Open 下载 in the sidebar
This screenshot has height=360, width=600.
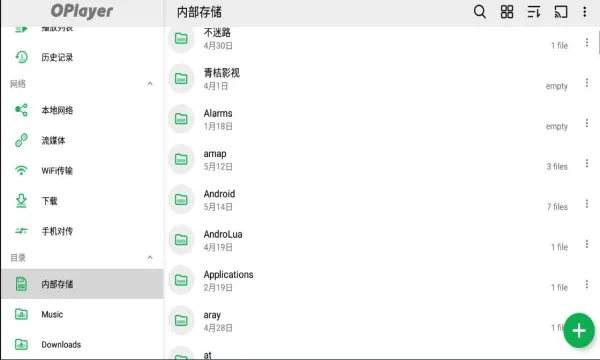coord(82,201)
